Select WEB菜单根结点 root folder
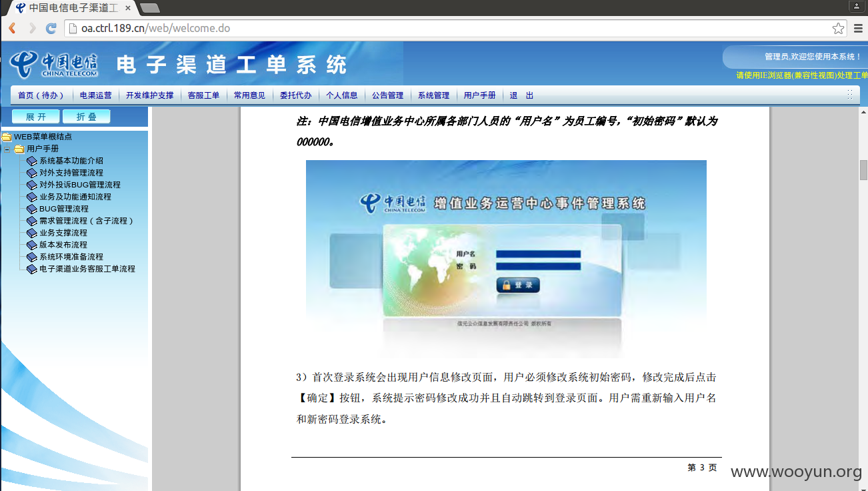The height and width of the screenshot is (491, 868). click(x=43, y=137)
